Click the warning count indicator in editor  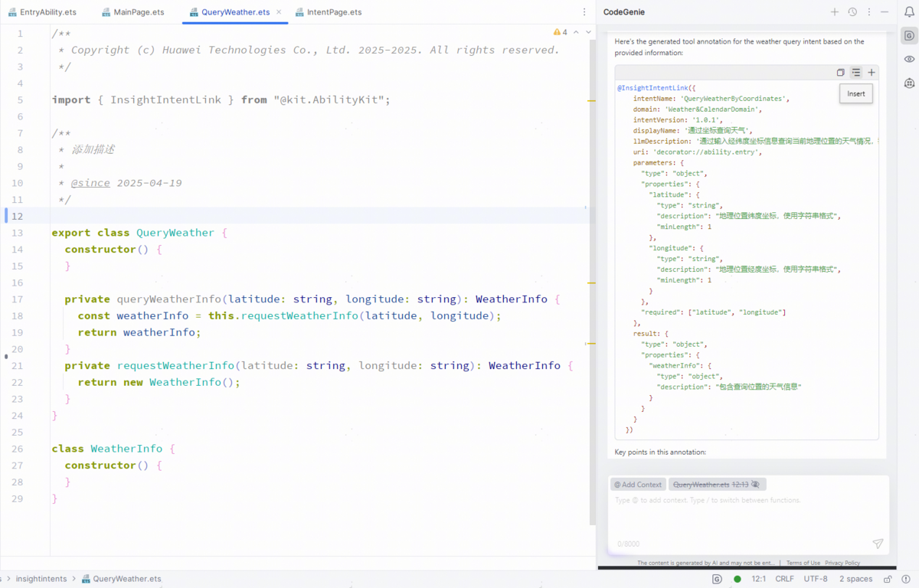coord(561,32)
